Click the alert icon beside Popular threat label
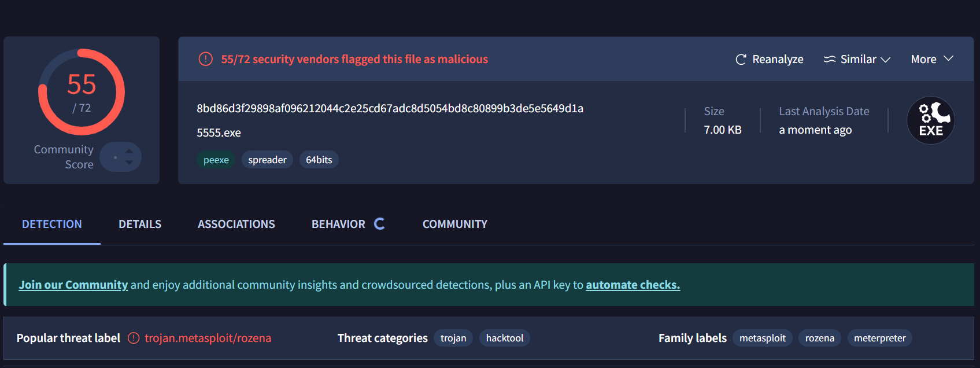 point(134,338)
